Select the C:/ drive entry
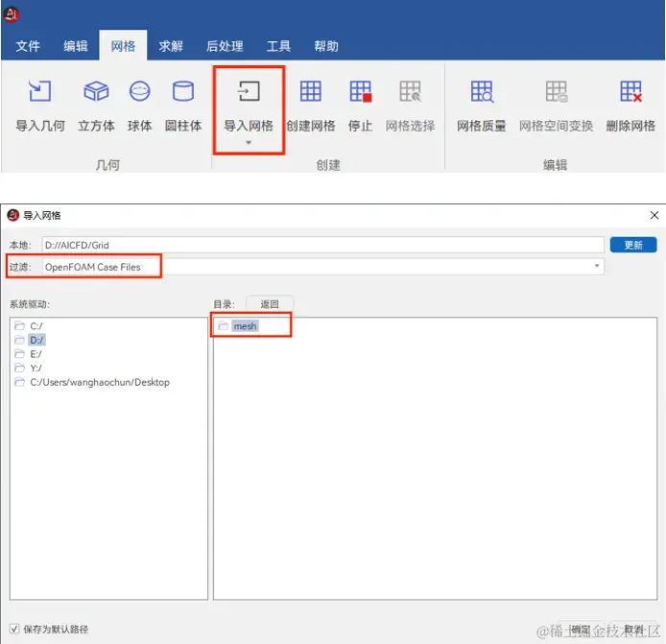Image resolution: width=666 pixels, height=644 pixels. coord(36,325)
